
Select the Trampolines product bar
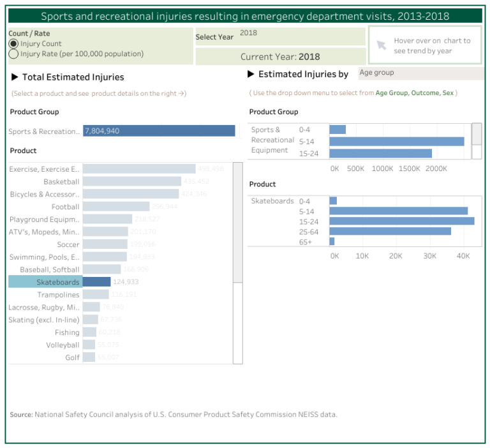click(x=96, y=295)
